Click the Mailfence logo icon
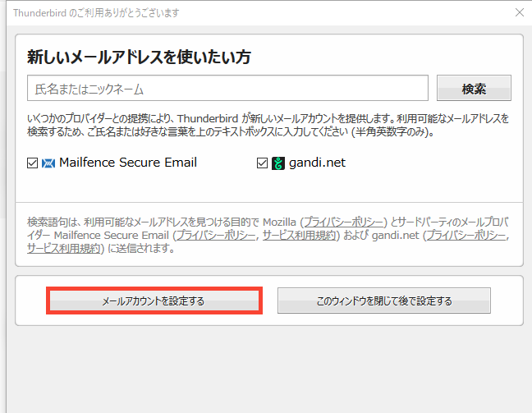The image size is (532, 413). [x=48, y=163]
